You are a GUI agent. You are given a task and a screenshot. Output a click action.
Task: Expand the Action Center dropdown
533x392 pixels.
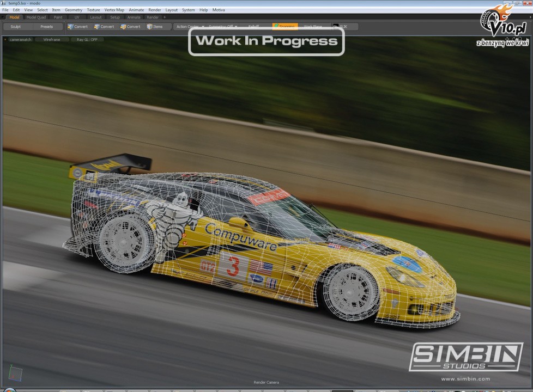[x=190, y=27]
